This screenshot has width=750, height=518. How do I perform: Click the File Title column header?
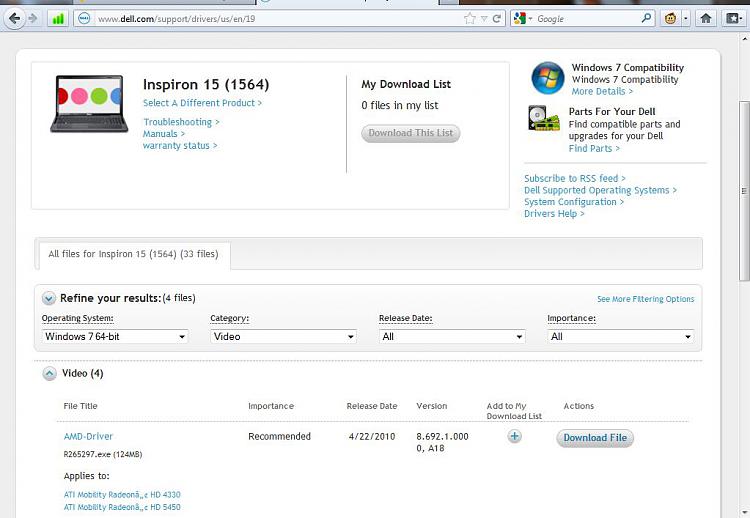(80, 406)
